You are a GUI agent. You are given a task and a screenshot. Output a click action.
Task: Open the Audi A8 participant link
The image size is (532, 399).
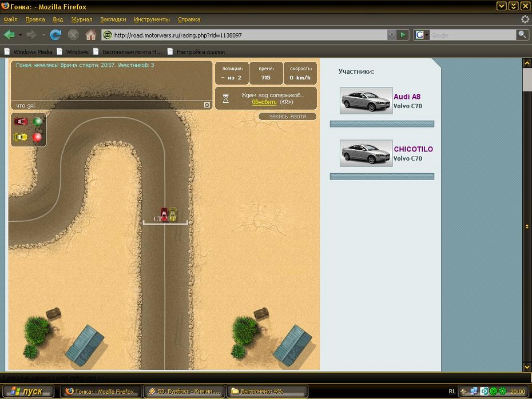point(407,97)
